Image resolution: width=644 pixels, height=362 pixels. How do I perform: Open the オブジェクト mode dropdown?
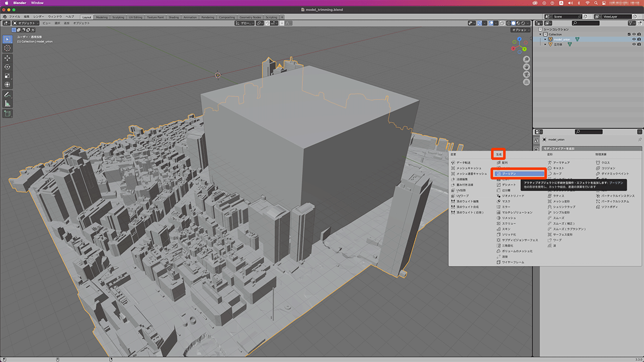coord(25,23)
